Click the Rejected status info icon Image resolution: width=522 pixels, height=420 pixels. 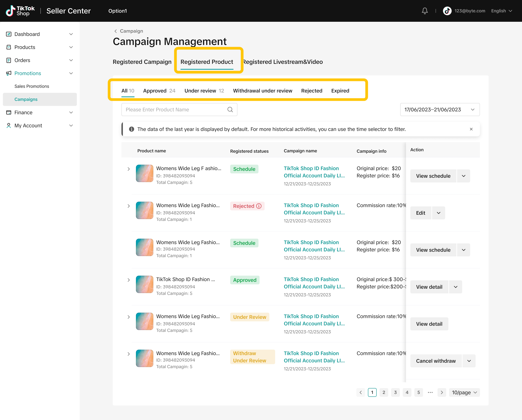coord(259,206)
